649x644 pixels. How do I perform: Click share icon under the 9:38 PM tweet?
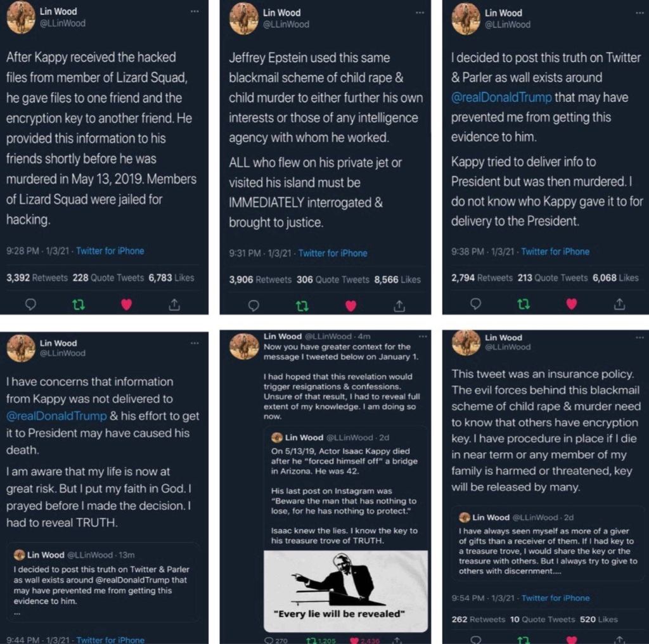pos(619,304)
